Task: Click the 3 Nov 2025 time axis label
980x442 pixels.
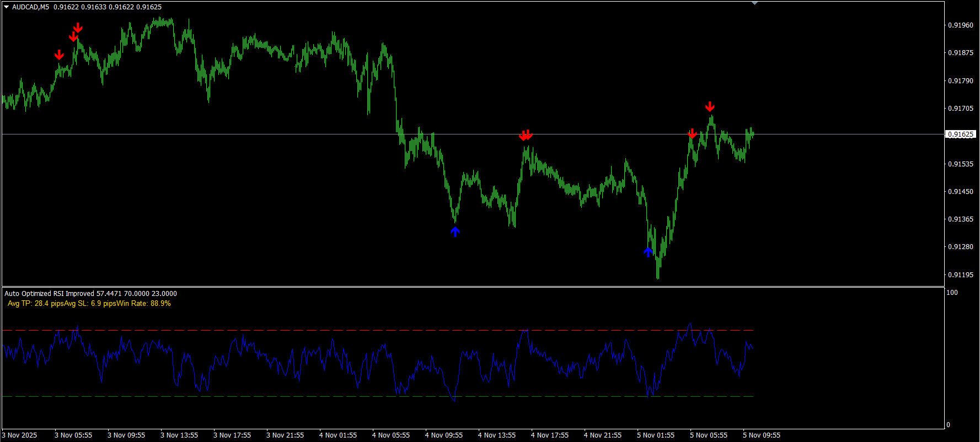Action: pos(20,435)
